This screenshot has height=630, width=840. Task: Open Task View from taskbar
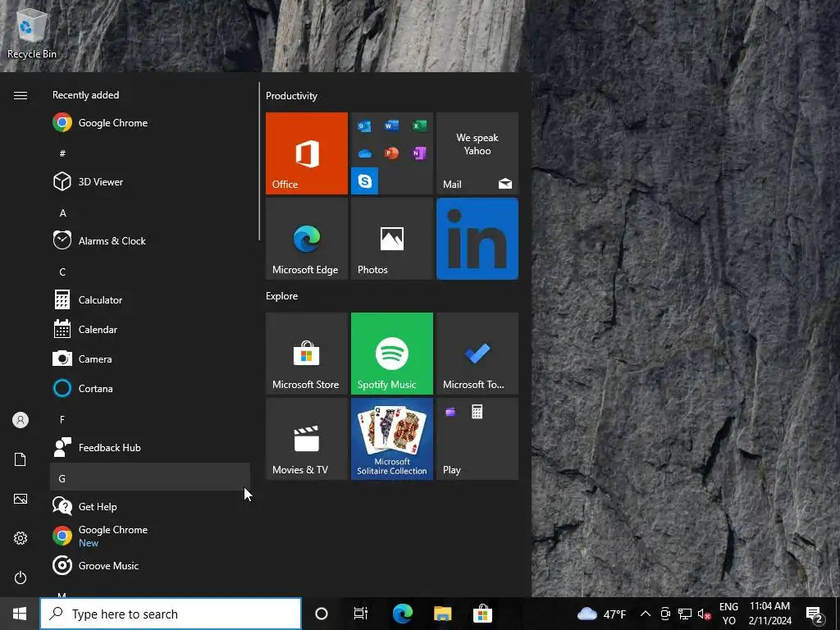361,614
